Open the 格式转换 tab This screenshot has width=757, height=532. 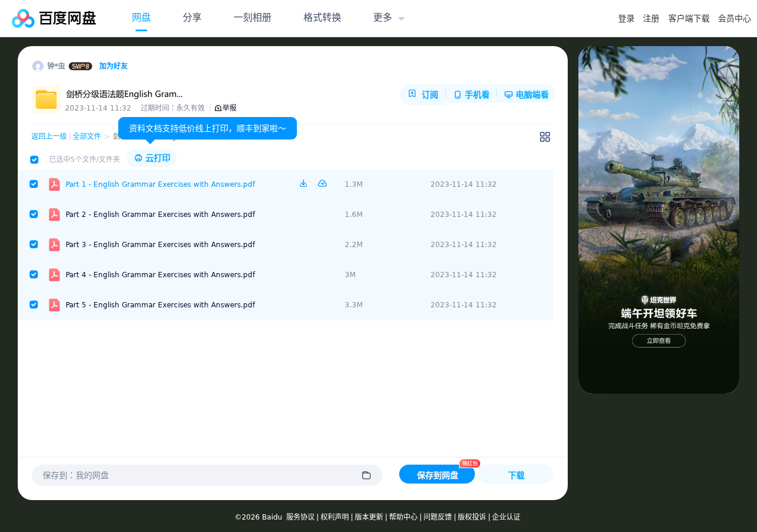point(322,18)
